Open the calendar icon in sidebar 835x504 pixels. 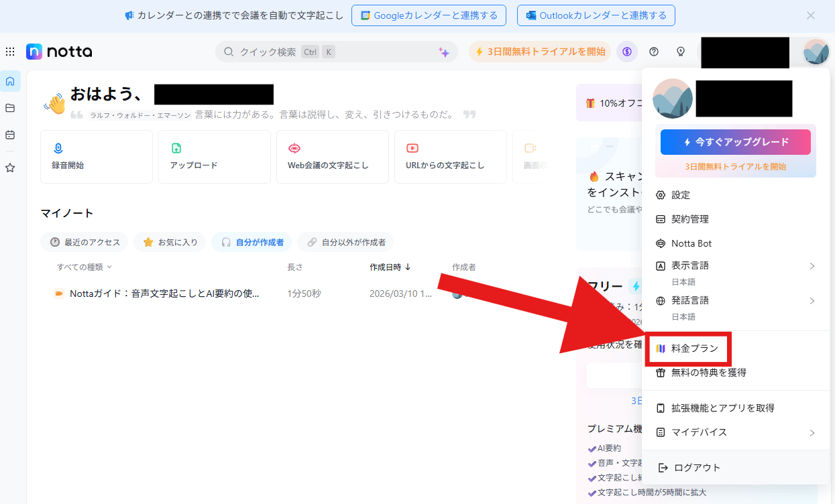pos(10,135)
